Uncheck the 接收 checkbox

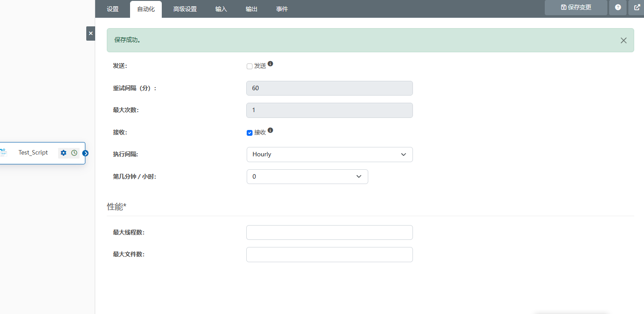[x=250, y=133]
